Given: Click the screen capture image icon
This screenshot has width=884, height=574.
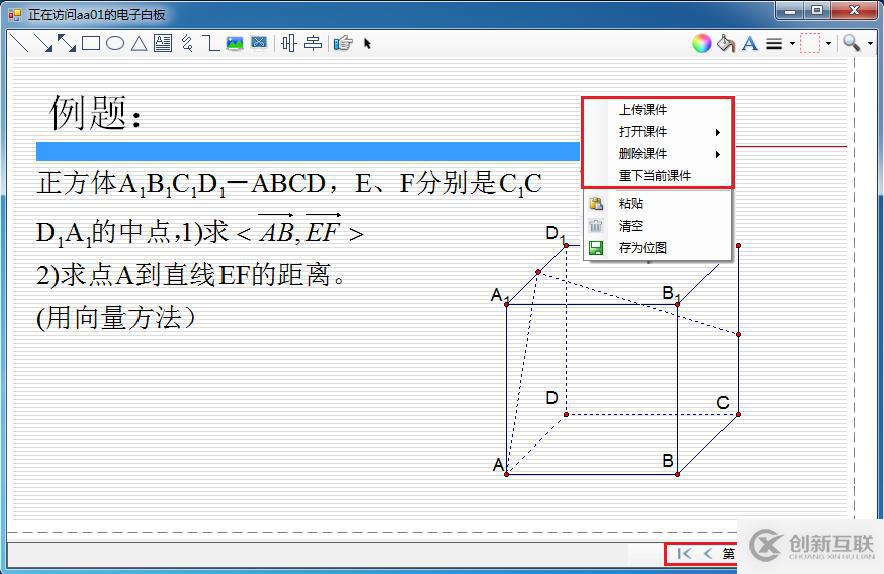Looking at the screenshot, I should pos(259,43).
